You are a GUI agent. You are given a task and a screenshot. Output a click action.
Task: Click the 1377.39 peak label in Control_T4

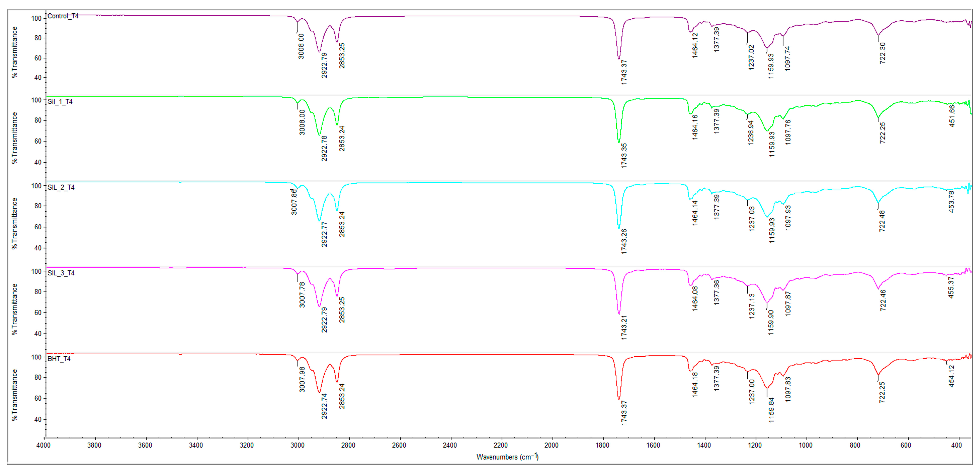716,39
